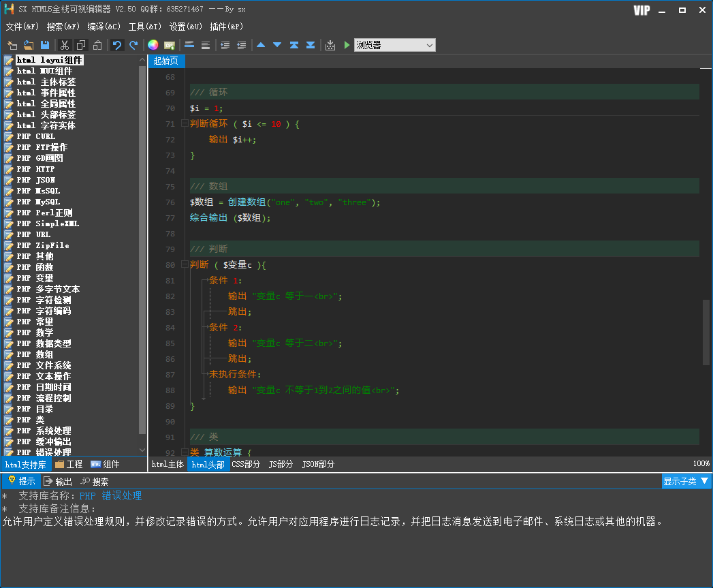Screen dimensions: 713x588
Task: Open the 浏览器 browser dropdown
Action: tap(394, 45)
